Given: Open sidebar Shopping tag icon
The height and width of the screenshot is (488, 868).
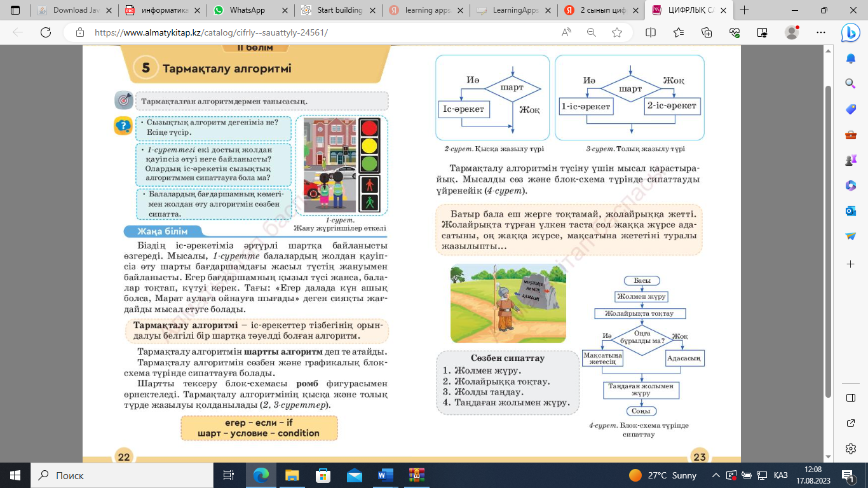Looking at the screenshot, I should point(850,109).
